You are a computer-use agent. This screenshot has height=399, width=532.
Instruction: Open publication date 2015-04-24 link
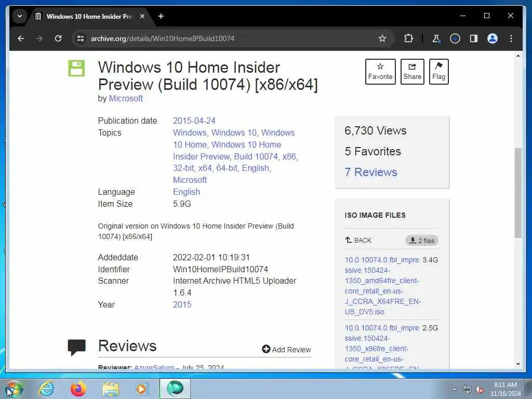[194, 121]
